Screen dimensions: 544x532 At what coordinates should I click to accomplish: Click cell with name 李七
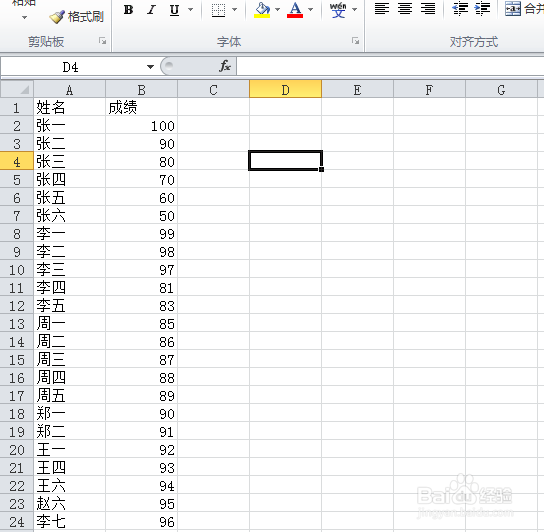coord(69,522)
